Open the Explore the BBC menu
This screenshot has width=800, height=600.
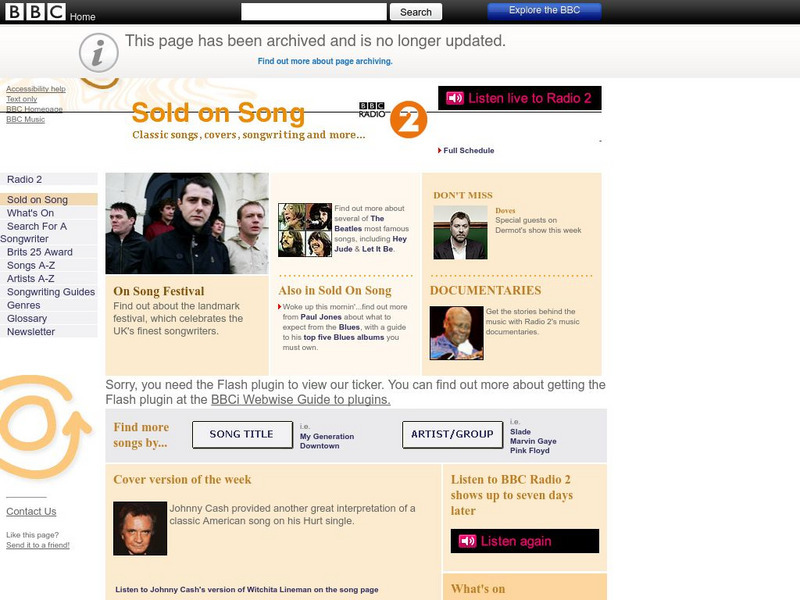[544, 11]
